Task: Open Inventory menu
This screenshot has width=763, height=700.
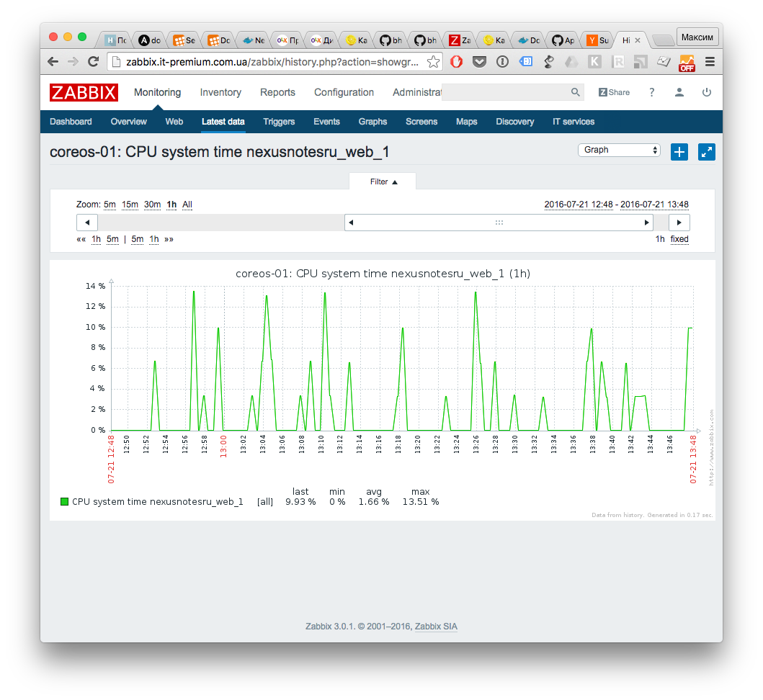Action: click(x=220, y=92)
